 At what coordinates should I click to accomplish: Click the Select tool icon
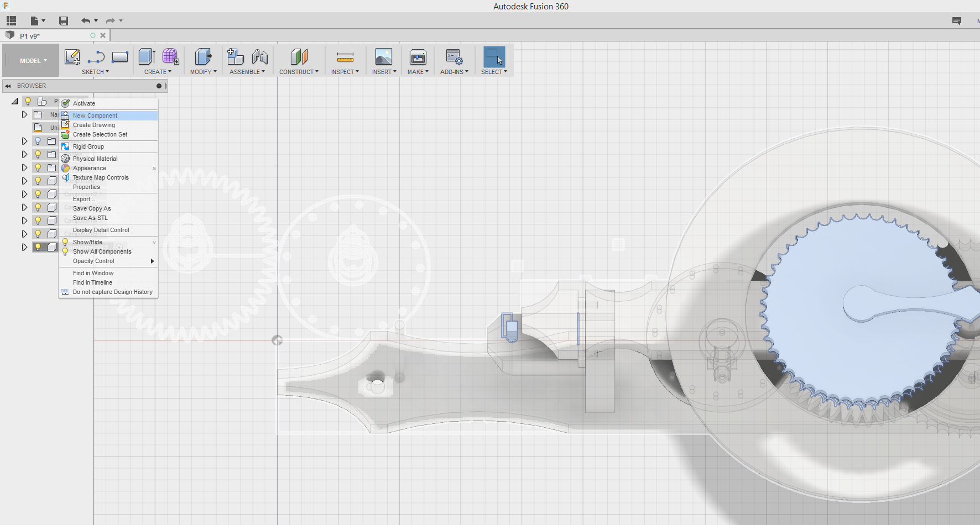[x=494, y=57]
